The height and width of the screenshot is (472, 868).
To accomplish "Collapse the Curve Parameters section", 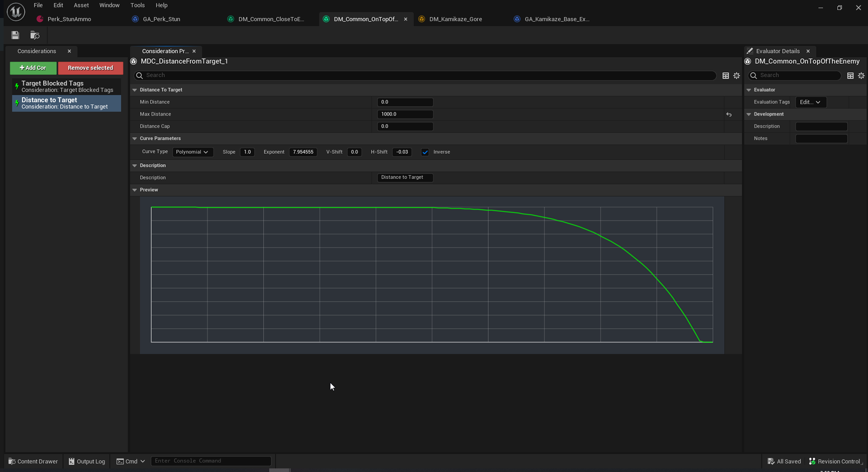I will (x=135, y=138).
